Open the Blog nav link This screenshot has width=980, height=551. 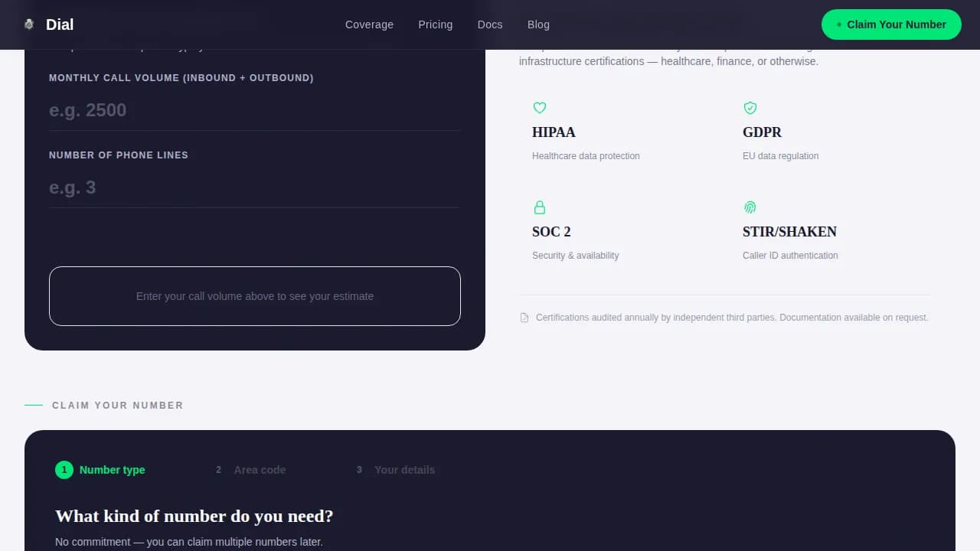(538, 24)
